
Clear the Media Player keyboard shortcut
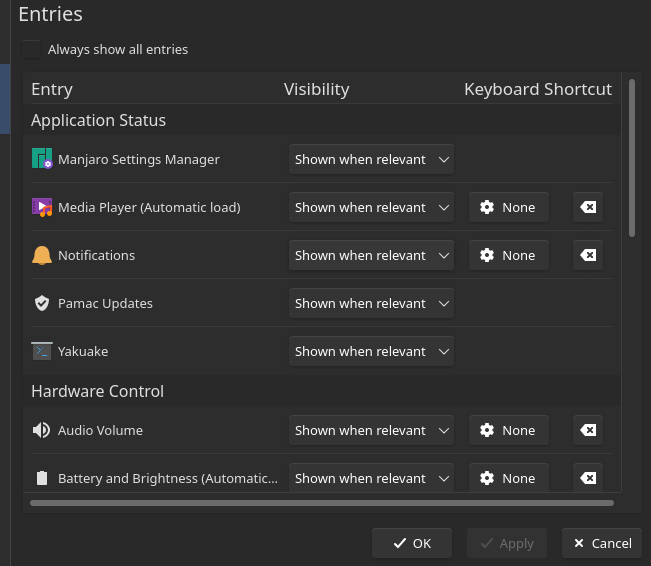coord(588,207)
